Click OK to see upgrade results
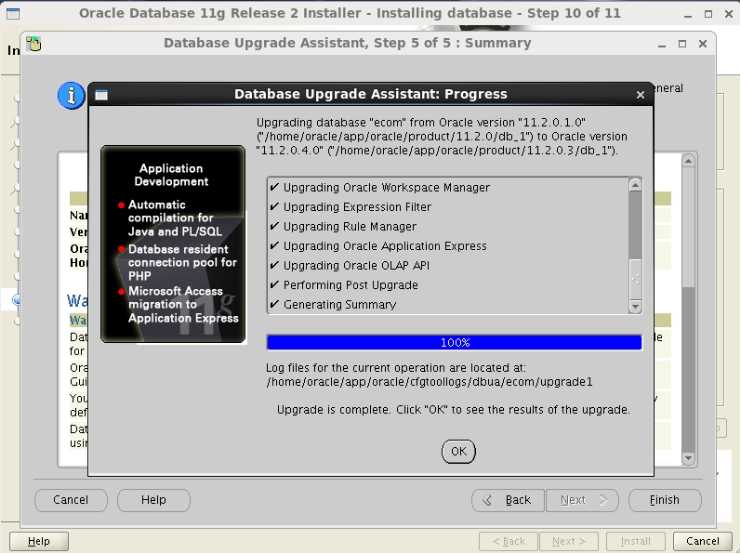The width and height of the screenshot is (741, 554). point(458,451)
